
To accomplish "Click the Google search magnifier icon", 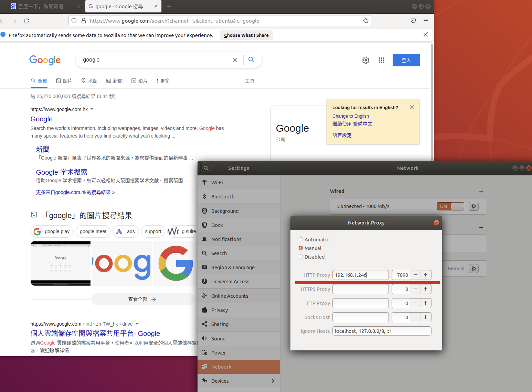I will coord(251,60).
